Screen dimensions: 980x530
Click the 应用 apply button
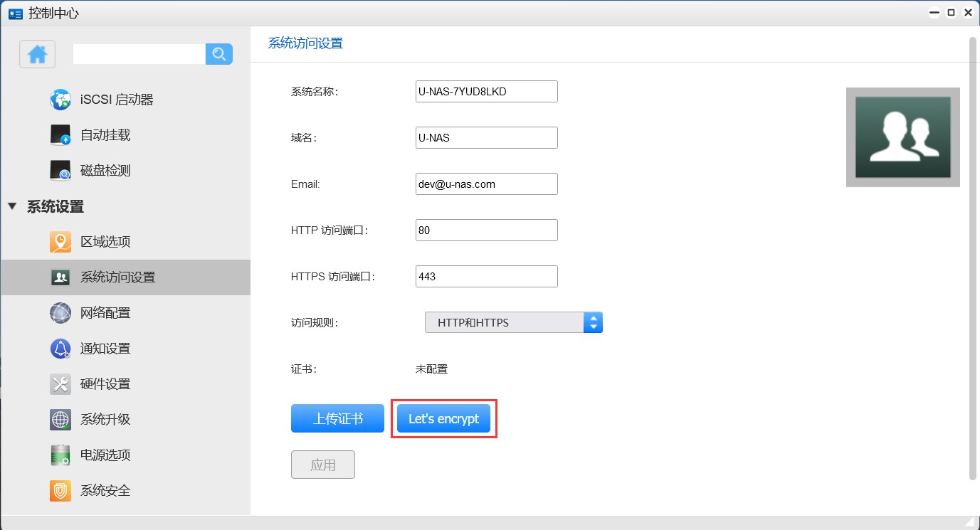pyautogui.click(x=323, y=465)
